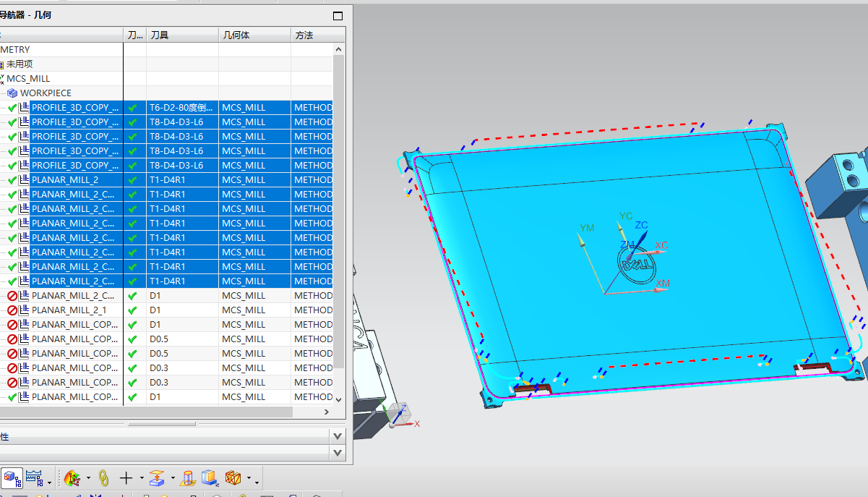This screenshot has height=497, width=868.
Task: Click the vertical scrollbar up arrow
Action: (339, 49)
